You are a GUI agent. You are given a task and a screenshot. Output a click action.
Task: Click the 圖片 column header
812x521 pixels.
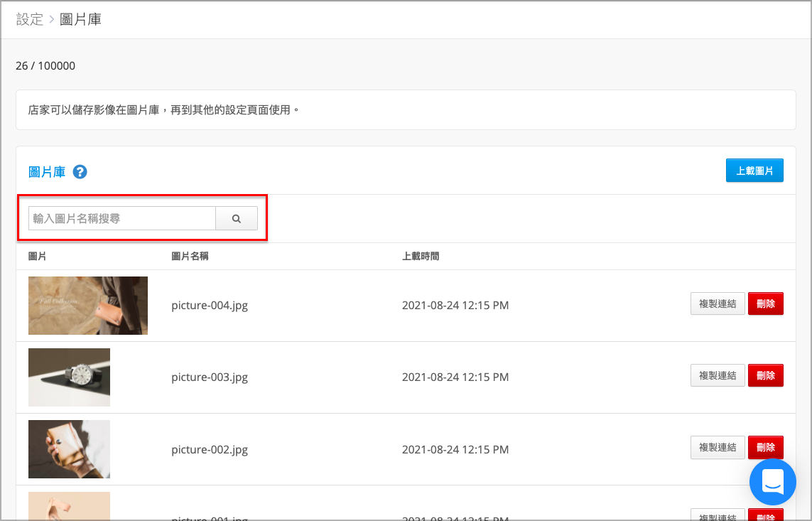(37, 257)
